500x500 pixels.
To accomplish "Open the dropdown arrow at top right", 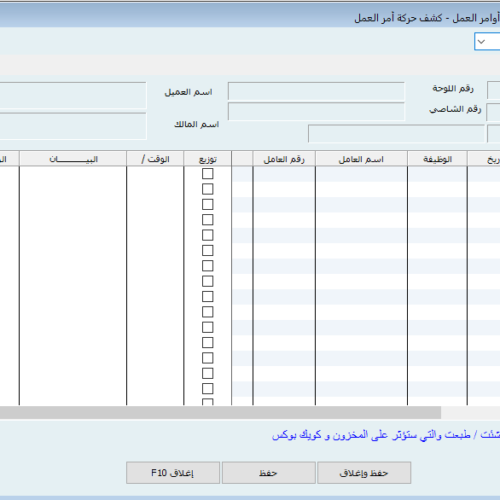I will coord(481,42).
